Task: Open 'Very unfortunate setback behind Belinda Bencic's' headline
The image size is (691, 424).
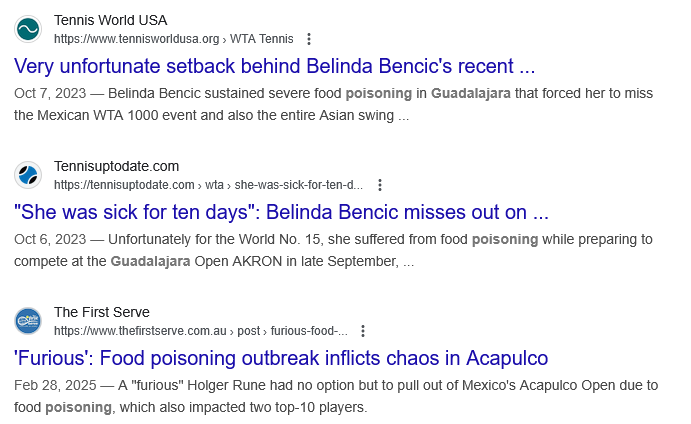Action: click(275, 66)
